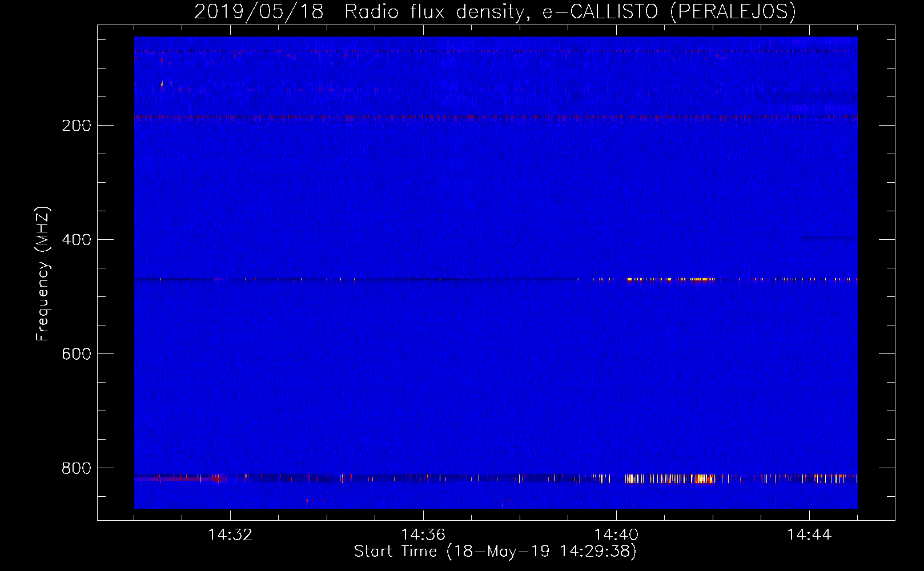
Task: Select the 400 frequency tick label
Action: [x=77, y=240]
